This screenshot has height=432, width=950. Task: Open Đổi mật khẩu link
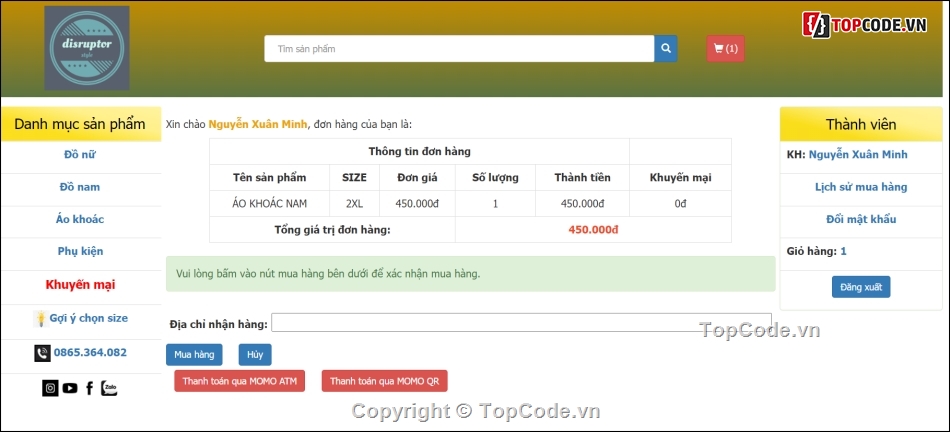click(x=861, y=219)
